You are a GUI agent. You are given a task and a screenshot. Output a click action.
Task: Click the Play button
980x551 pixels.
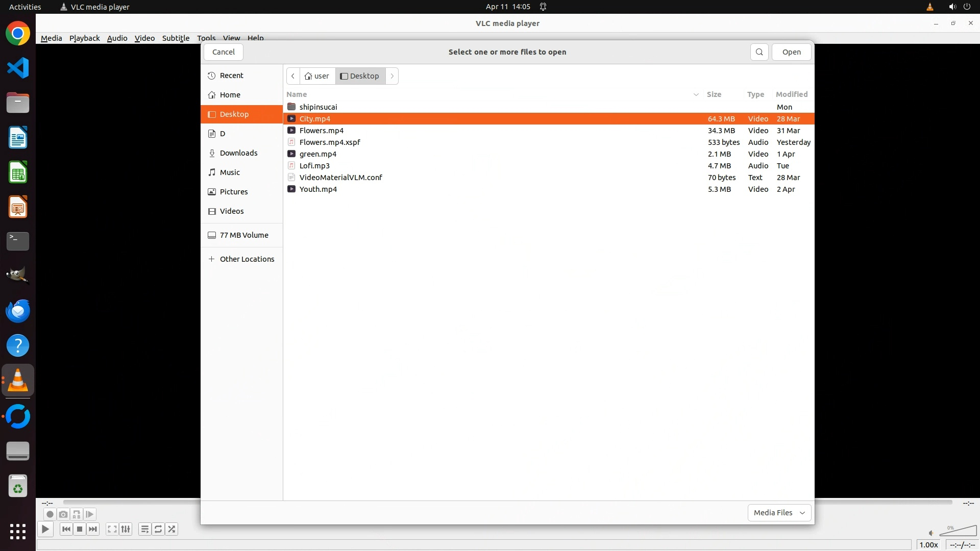45,529
